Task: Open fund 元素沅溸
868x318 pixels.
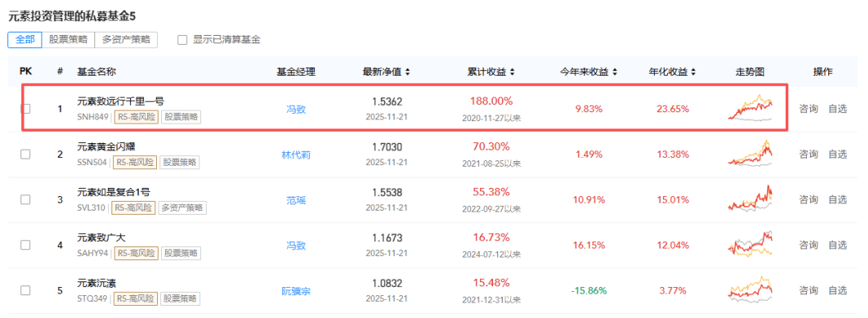Action: [x=96, y=282]
